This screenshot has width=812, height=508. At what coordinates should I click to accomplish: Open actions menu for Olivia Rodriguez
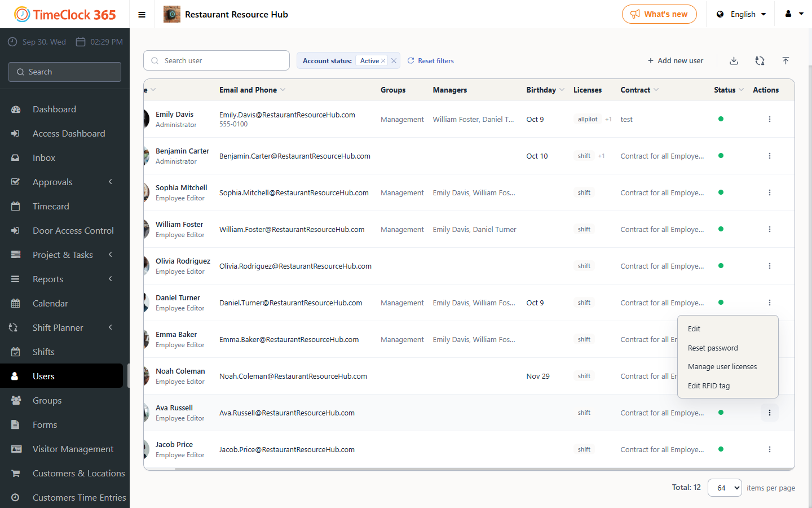point(769,266)
